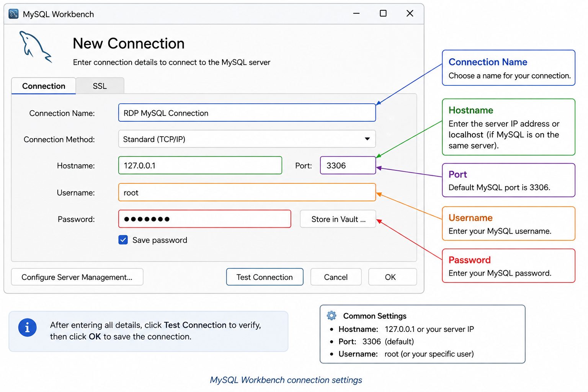Click the "Hostname:" field label
Image resolution: width=588 pixels, height=392 pixels.
76,166
